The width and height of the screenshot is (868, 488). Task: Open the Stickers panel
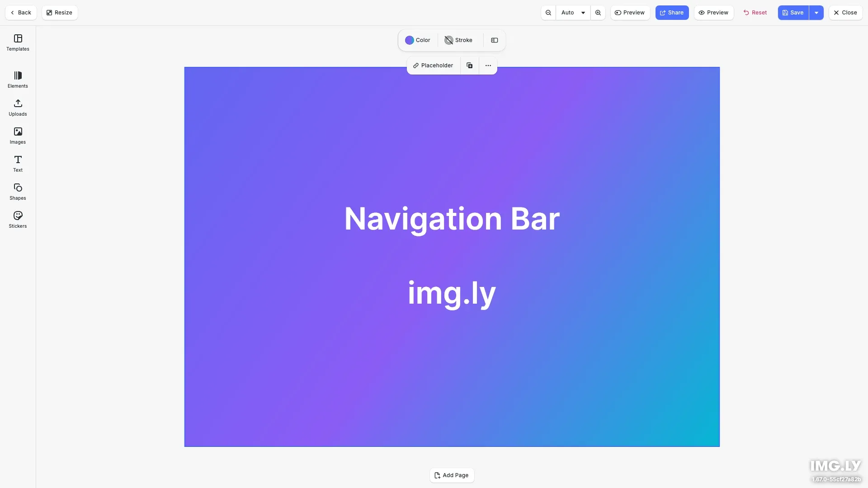click(18, 220)
